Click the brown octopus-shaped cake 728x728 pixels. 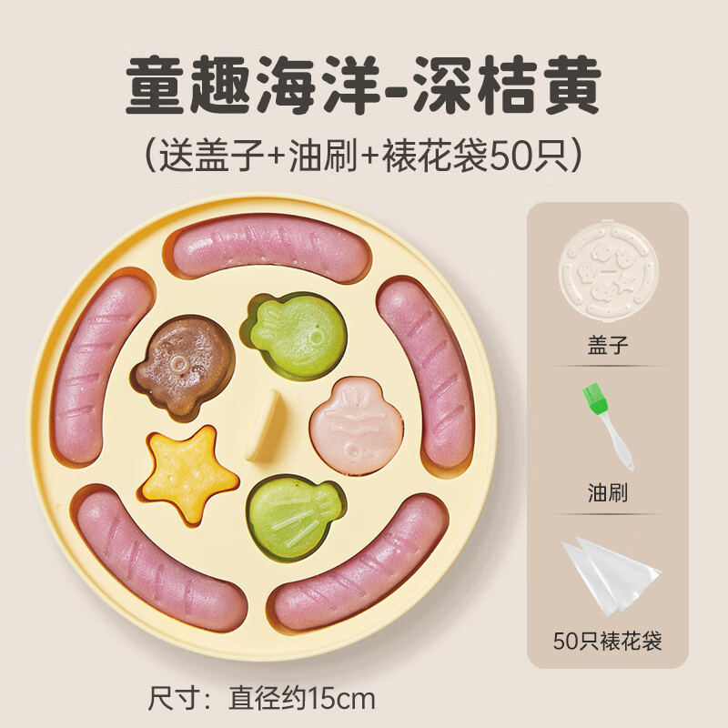coord(184,365)
